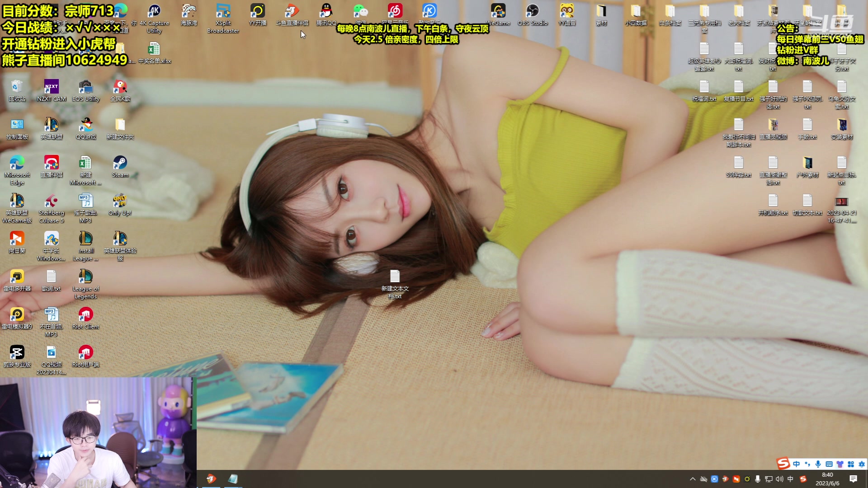868x488 pixels.
Task: Toggle Sogou Chinese/English mode (中) in the floating bar
Action: point(796,464)
